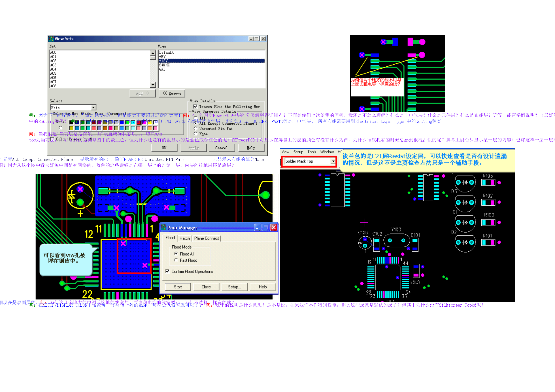The width and height of the screenshot is (555, 392).
Task: Enable Traces Plus the Following Unroutes checkbox
Action: click(195, 107)
